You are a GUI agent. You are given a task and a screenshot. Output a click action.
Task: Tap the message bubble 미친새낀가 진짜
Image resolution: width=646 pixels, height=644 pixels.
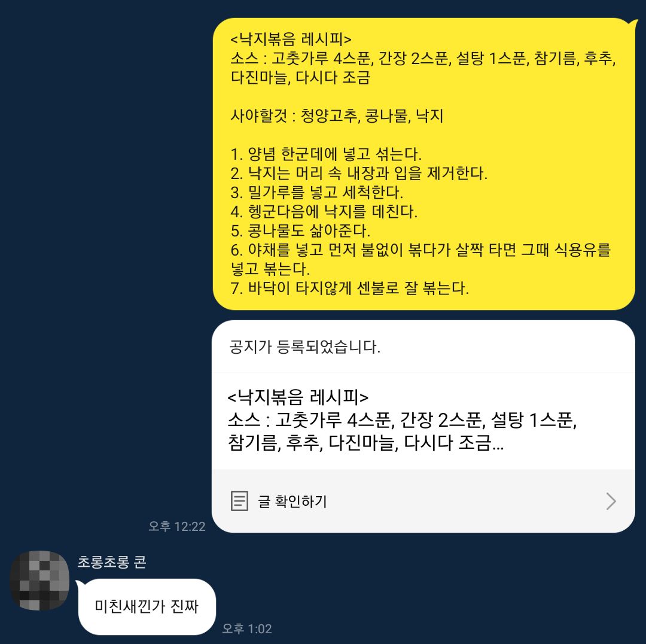tap(147, 606)
